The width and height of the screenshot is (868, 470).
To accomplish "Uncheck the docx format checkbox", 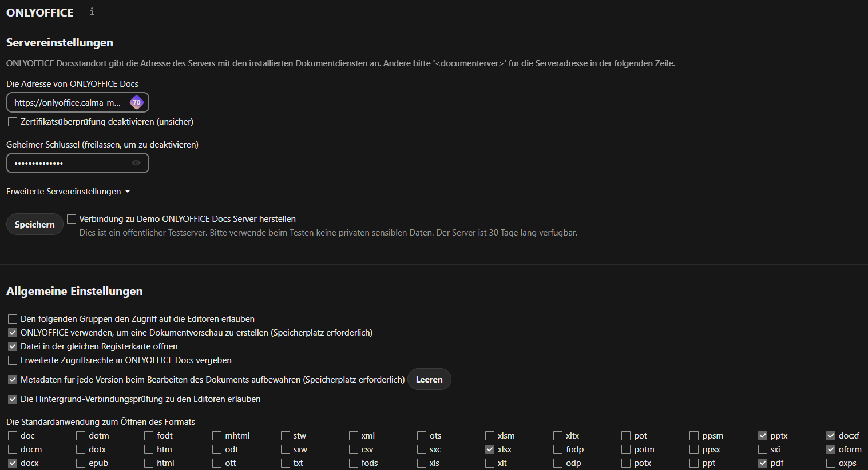I will (13, 463).
